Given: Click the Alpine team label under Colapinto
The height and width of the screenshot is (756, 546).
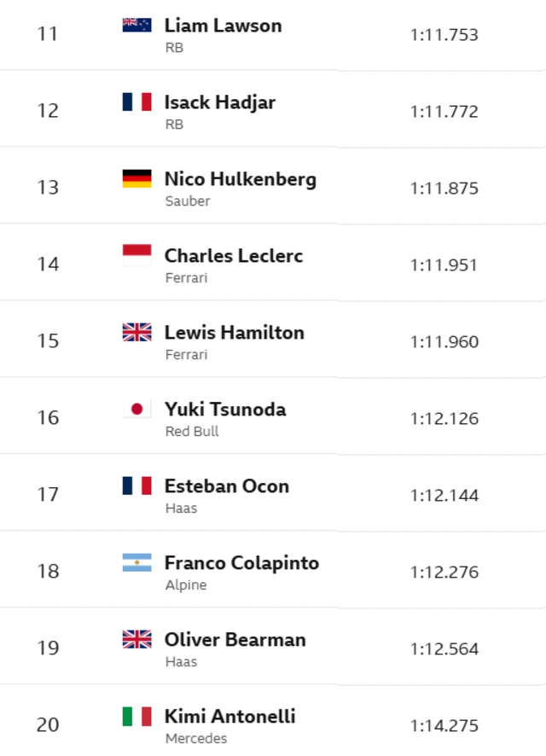Looking at the screenshot, I should point(186,584).
